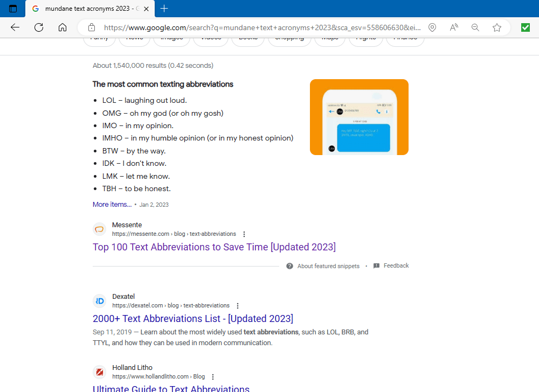Viewport: 539px width, 392px height.
Task: Open the more options menu for Dexatel result
Action: pos(238,306)
